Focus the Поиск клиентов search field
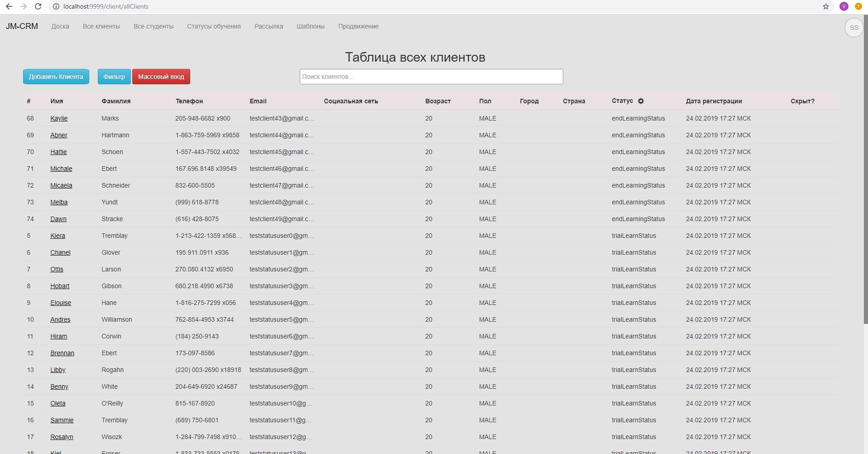The height and width of the screenshot is (454, 868). pos(431,77)
